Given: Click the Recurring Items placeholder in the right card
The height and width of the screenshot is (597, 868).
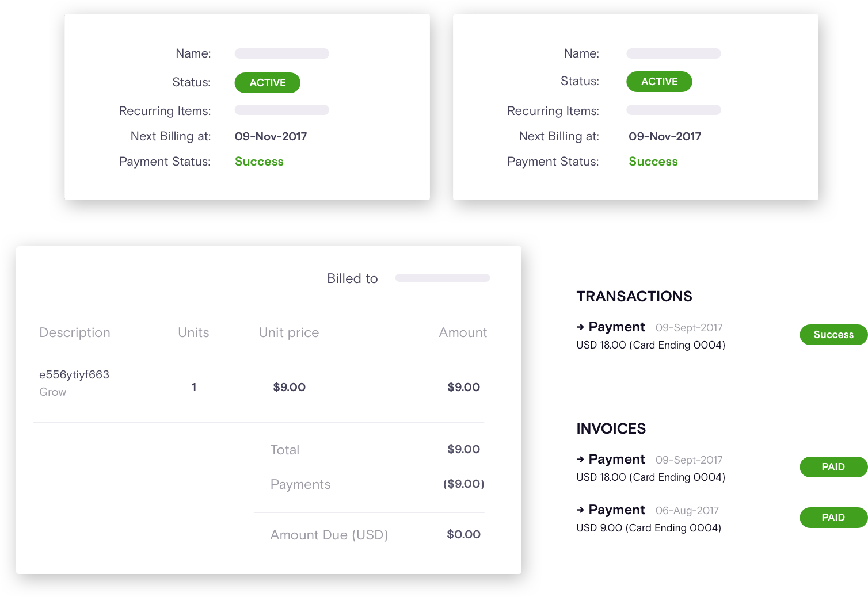Looking at the screenshot, I should (673, 110).
